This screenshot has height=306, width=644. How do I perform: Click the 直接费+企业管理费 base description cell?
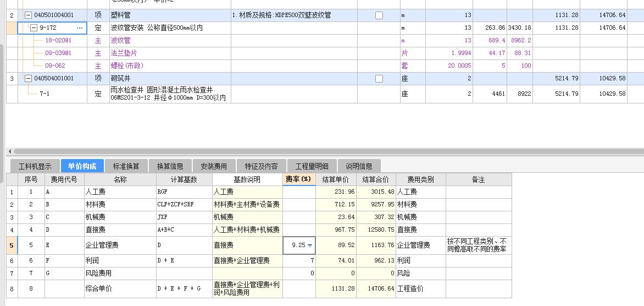point(247,260)
